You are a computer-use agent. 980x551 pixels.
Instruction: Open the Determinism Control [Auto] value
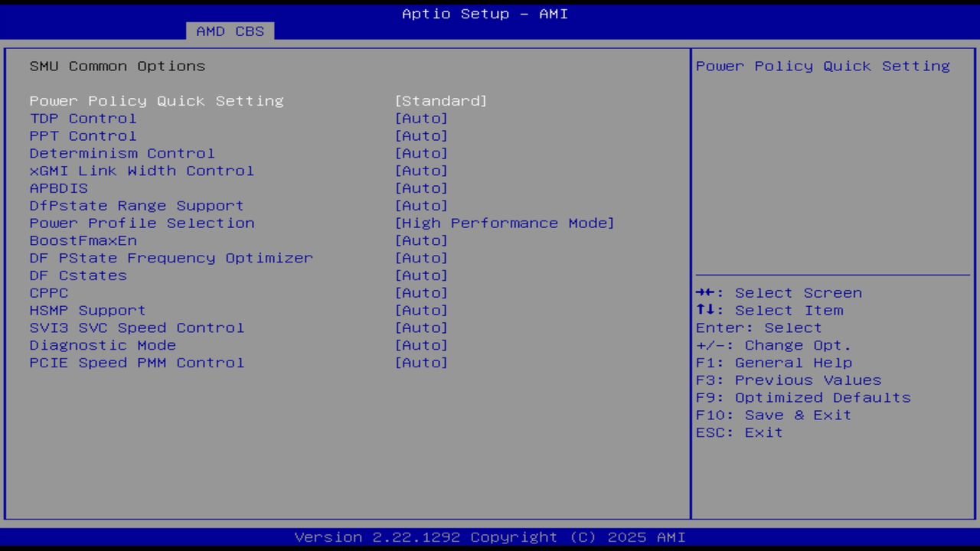pyautogui.click(x=421, y=153)
